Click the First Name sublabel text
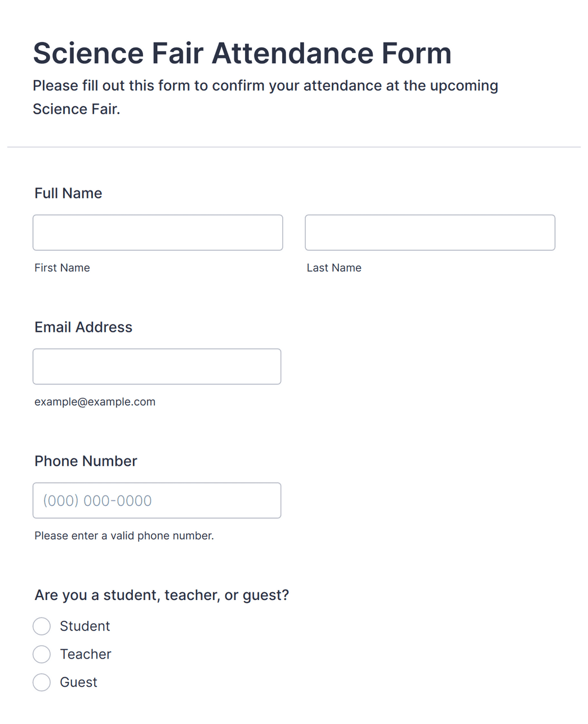The height and width of the screenshot is (724, 588). pyautogui.click(x=62, y=268)
